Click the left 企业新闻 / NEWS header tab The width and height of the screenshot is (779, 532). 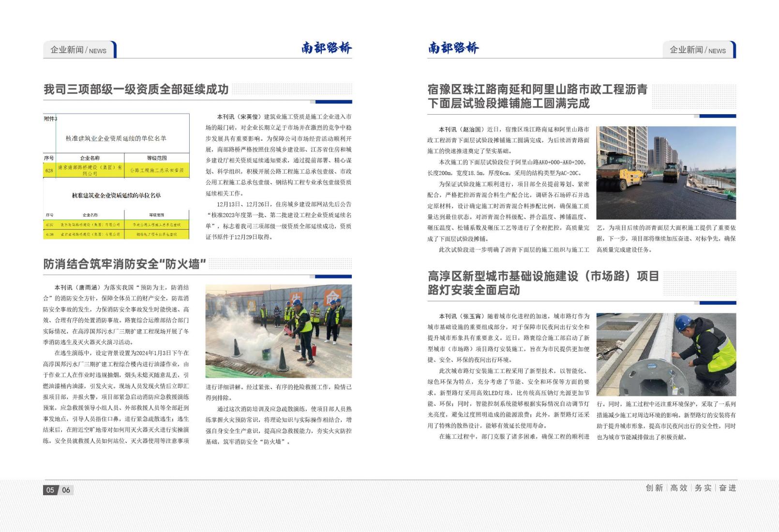pyautogui.click(x=79, y=50)
